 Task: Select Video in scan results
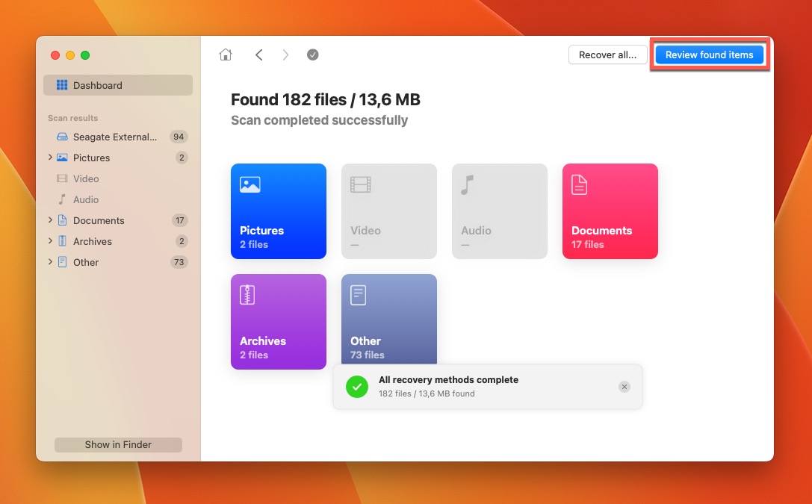click(x=118, y=178)
